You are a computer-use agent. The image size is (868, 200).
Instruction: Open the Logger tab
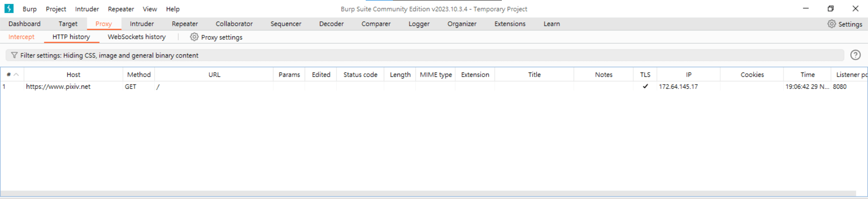[x=419, y=24]
